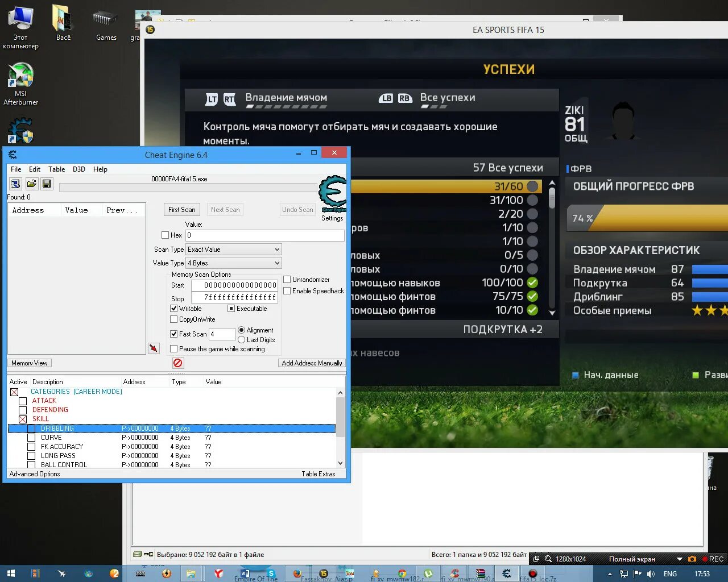The height and width of the screenshot is (582, 728).
Task: Open the recorder resolution dropdown arrow
Action: [679, 559]
